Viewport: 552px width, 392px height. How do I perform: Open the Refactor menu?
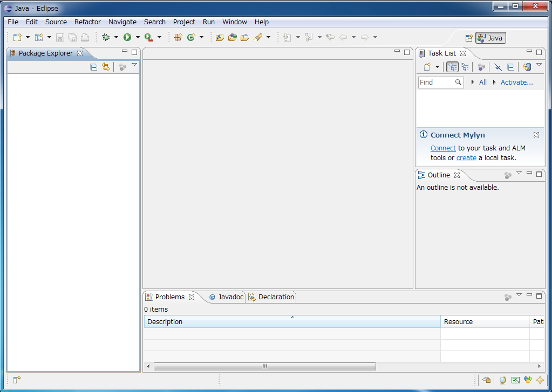[x=87, y=22]
